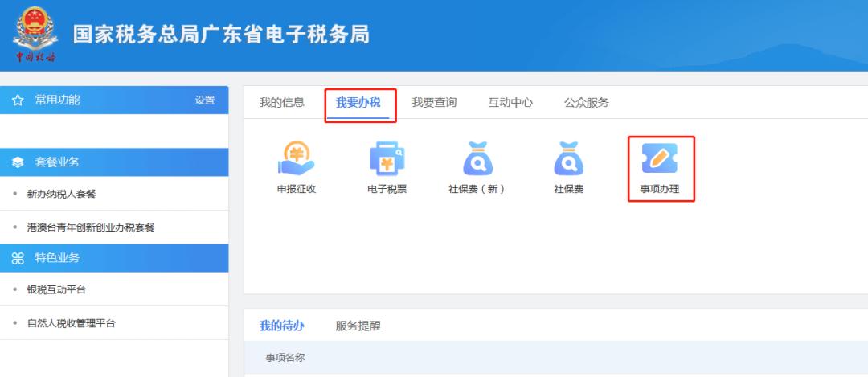Click the 国家税务总局广东省电子税务局 title
868x377 pixels.
tap(221, 35)
